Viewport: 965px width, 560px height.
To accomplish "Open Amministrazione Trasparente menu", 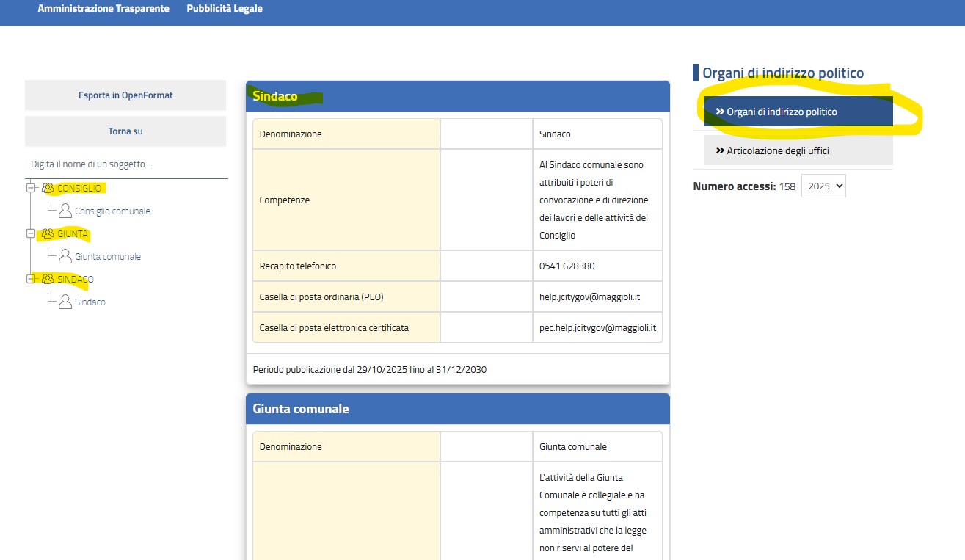I will (x=103, y=9).
